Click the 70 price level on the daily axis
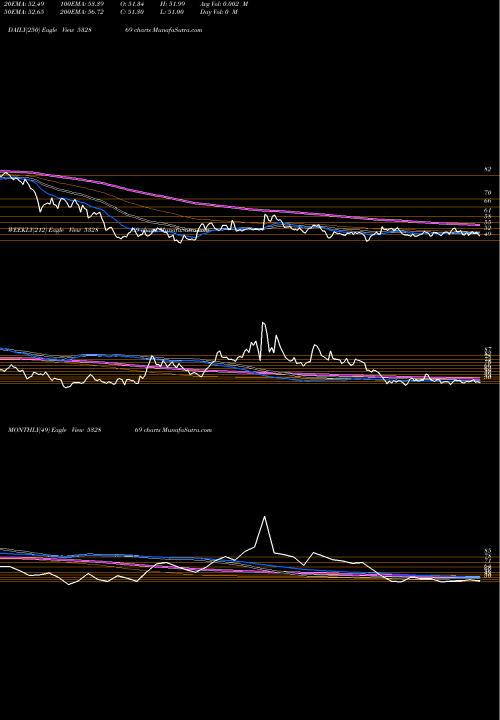500x720 pixels. (488, 193)
